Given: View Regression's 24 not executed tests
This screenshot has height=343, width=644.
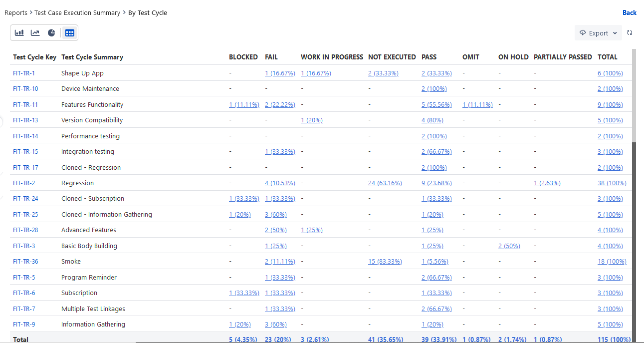Looking at the screenshot, I should click(385, 183).
